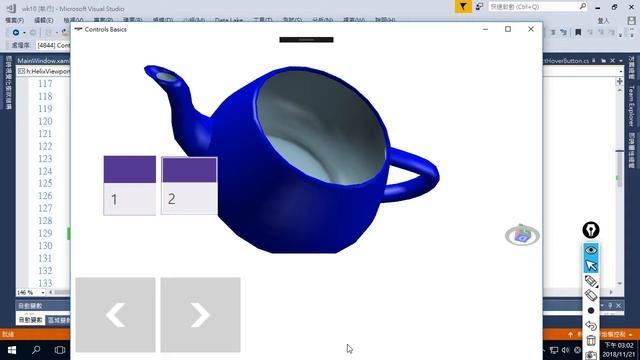The image size is (640, 360).
Task: Switch to the MainWindow.xaml document tab
Action: (x=43, y=60)
